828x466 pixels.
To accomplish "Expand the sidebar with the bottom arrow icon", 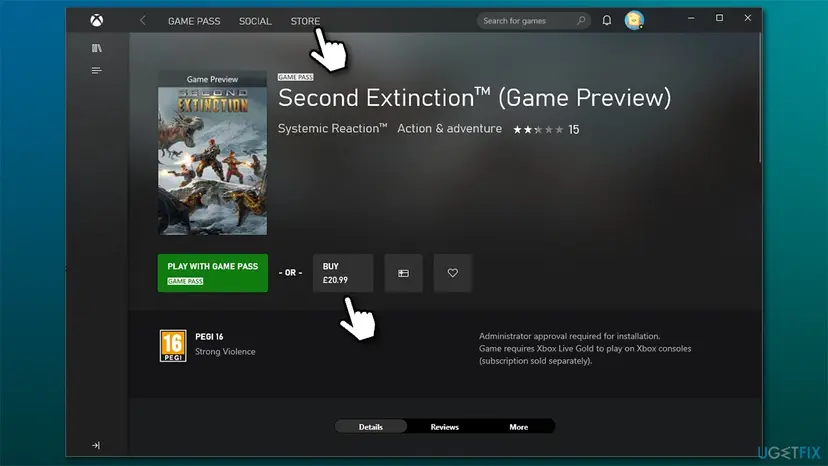I will (x=96, y=445).
